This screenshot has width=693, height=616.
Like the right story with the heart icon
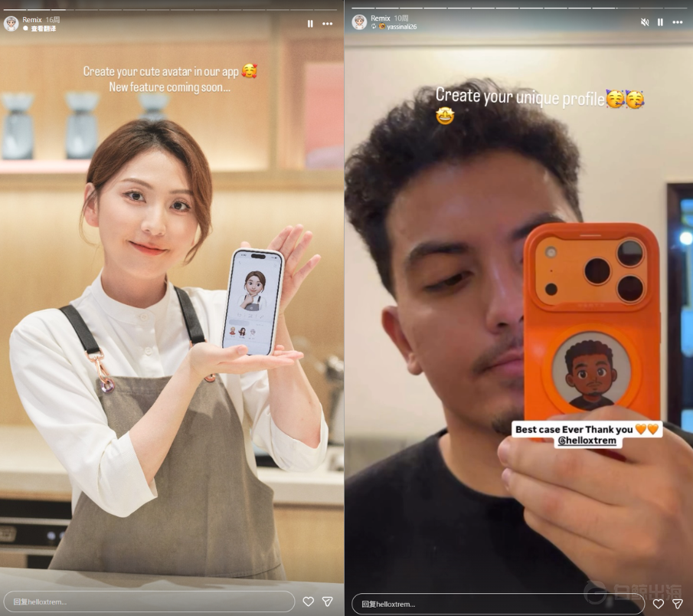click(659, 604)
